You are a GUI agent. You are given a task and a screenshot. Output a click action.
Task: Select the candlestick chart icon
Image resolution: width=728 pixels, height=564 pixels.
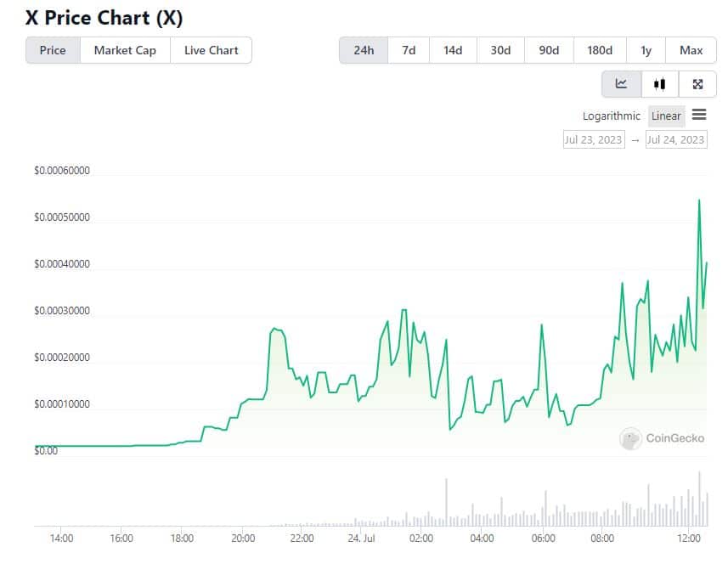659,84
